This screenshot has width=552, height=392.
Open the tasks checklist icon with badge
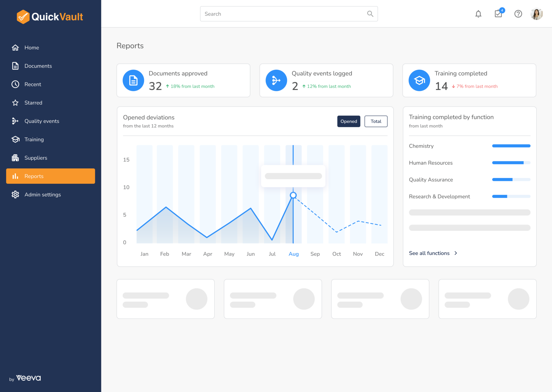pos(498,14)
